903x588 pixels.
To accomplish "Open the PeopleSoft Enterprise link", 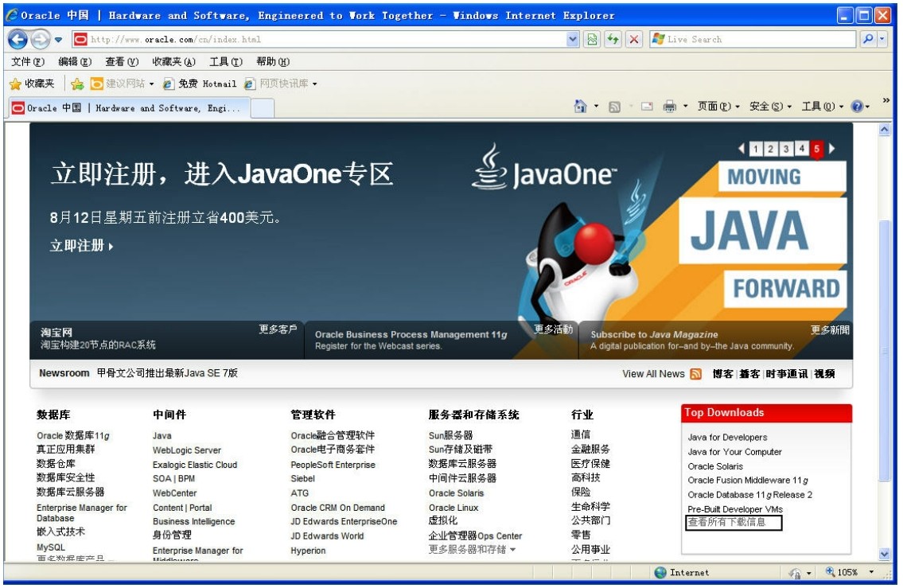I will tap(333, 465).
